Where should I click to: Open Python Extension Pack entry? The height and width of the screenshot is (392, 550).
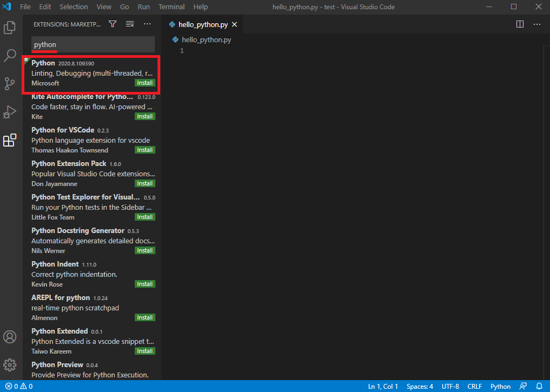(x=92, y=174)
